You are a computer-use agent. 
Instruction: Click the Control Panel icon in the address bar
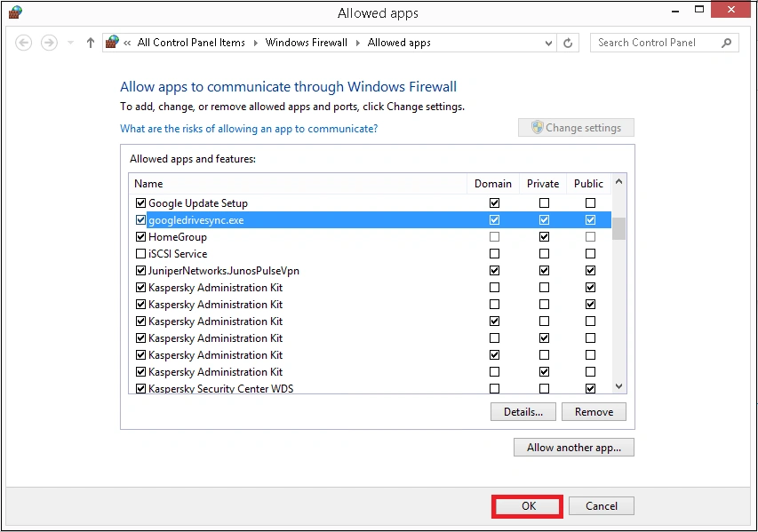pos(112,42)
